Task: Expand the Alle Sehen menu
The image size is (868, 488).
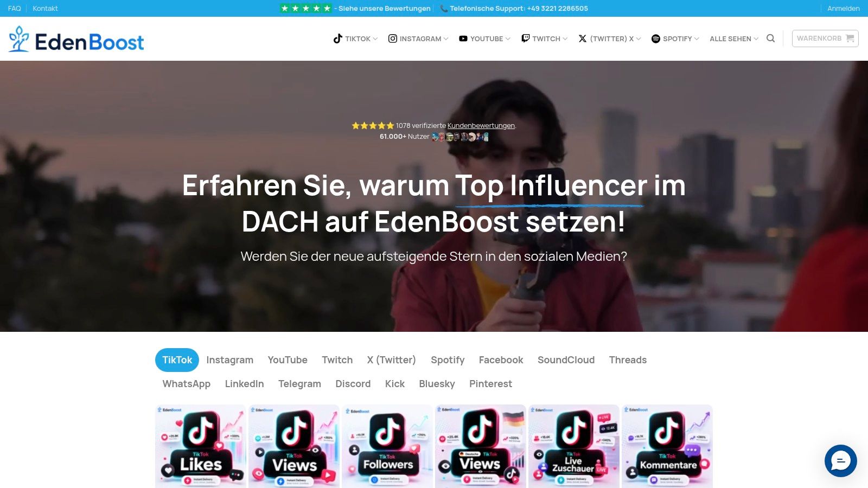Action: coord(734,38)
